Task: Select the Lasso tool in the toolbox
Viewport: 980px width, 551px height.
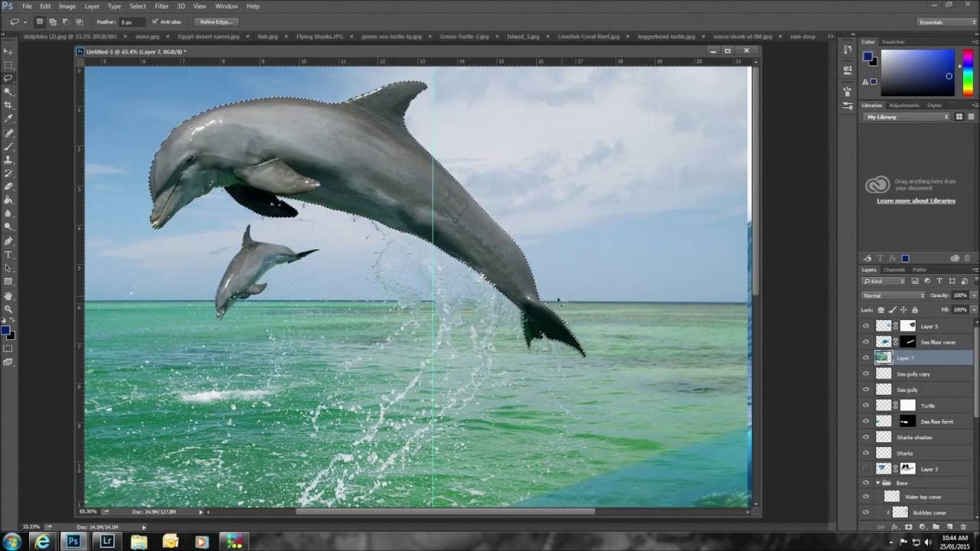Action: 8,79
